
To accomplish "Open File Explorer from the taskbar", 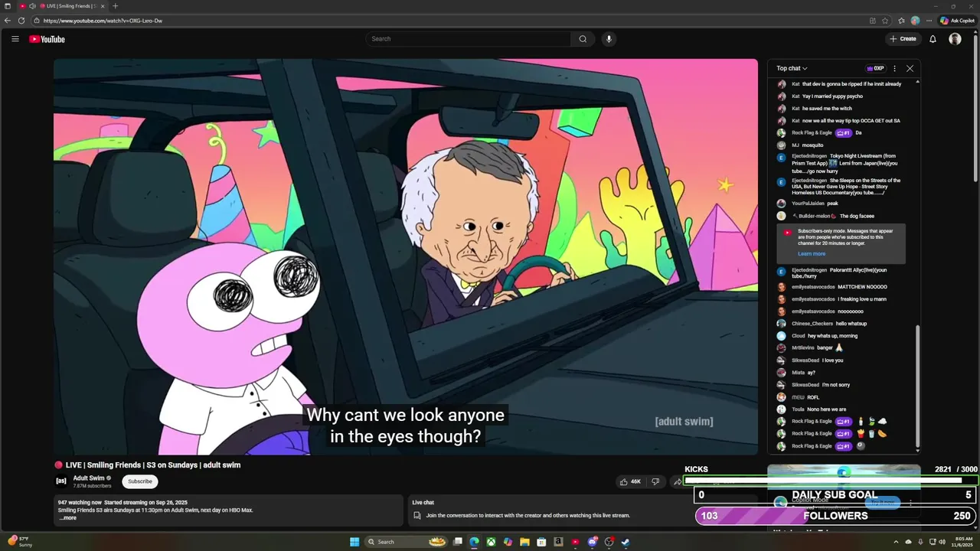I will pos(524,542).
